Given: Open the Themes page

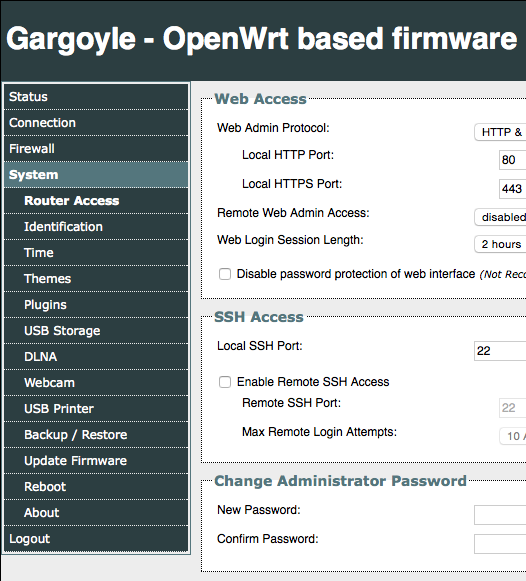Looking at the screenshot, I should tap(96, 279).
